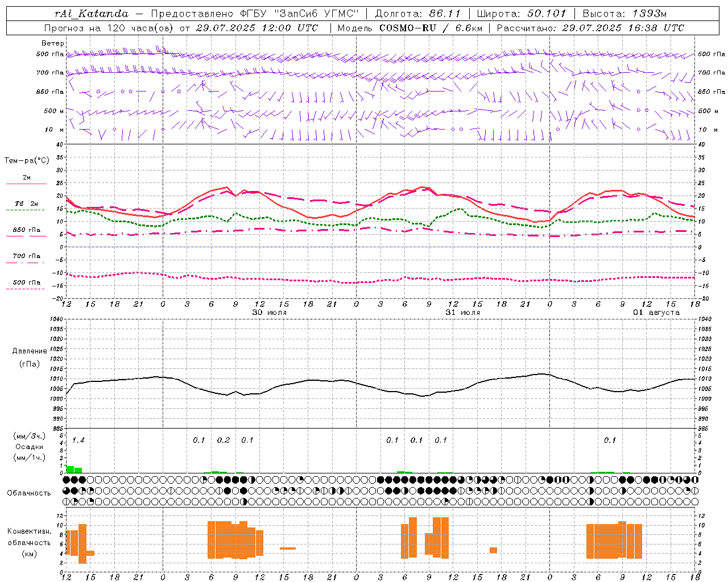Screen dimensions: 728x582
Task: Click the (мм/1ч.) precipitation unit label
Action: click(x=30, y=458)
